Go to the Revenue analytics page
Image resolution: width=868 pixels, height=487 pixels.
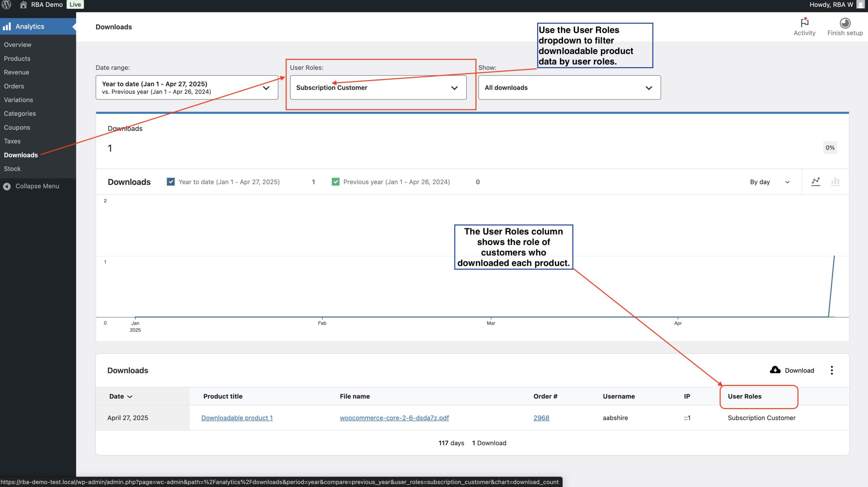(x=16, y=72)
